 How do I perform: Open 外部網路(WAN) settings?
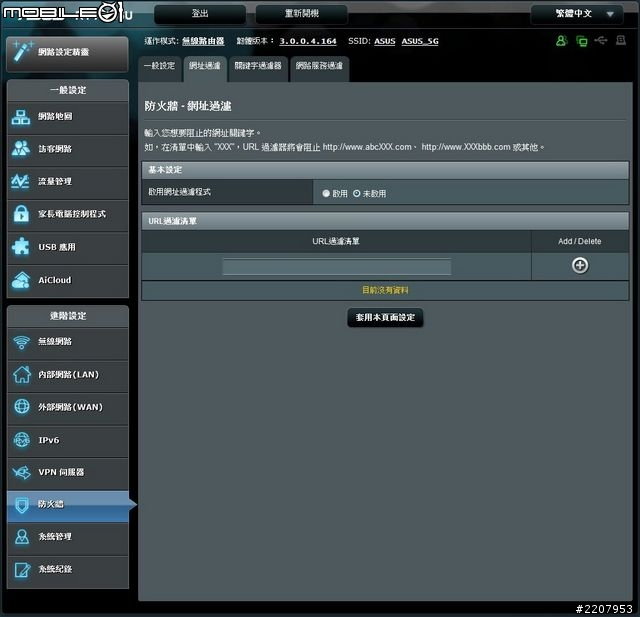pos(66,407)
